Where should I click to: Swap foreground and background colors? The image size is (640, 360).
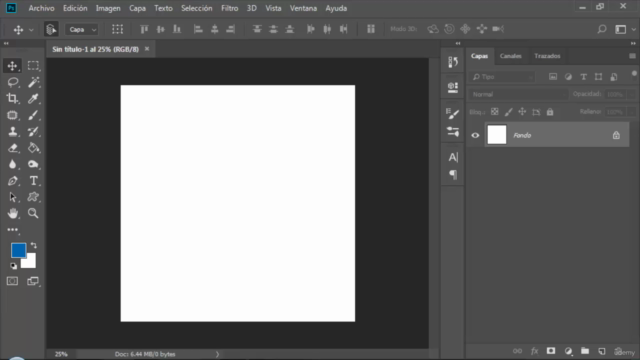point(33,245)
